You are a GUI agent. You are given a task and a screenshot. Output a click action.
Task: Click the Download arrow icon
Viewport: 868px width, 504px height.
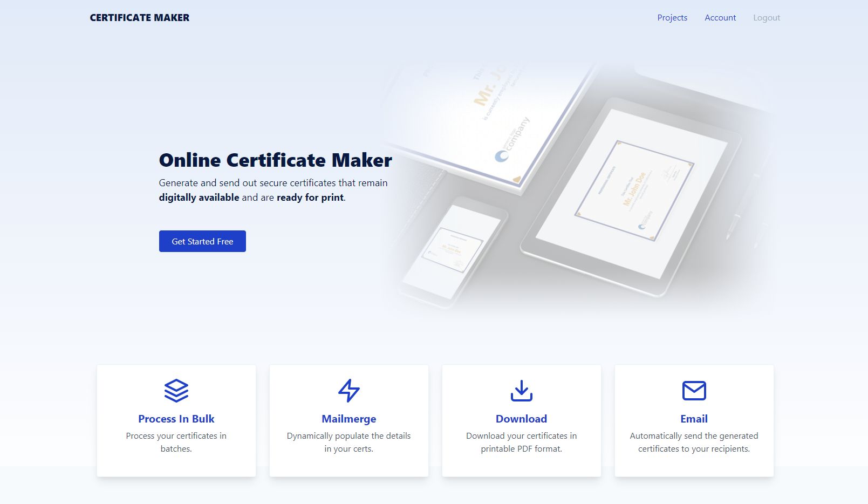tap(521, 391)
